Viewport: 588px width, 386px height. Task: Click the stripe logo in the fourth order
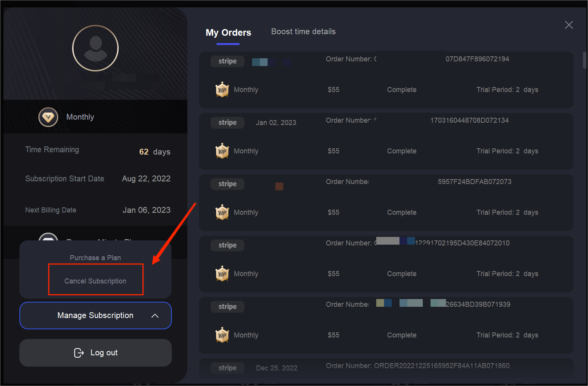pos(227,245)
